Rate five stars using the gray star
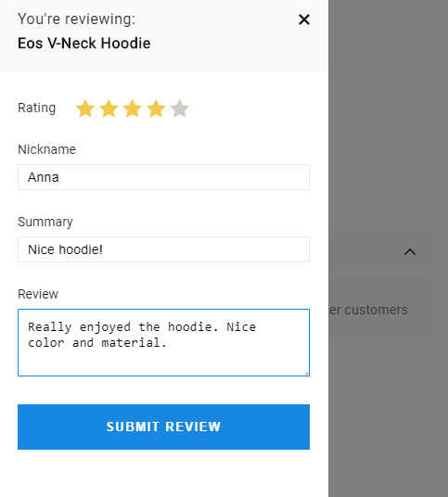Screen dimensions: 448x497 tap(179, 108)
